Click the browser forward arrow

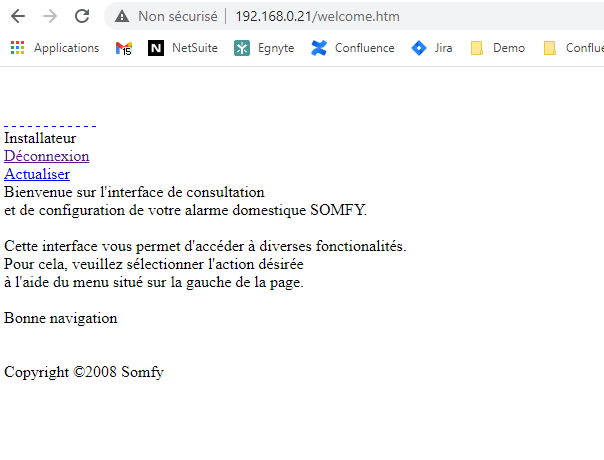click(x=50, y=16)
